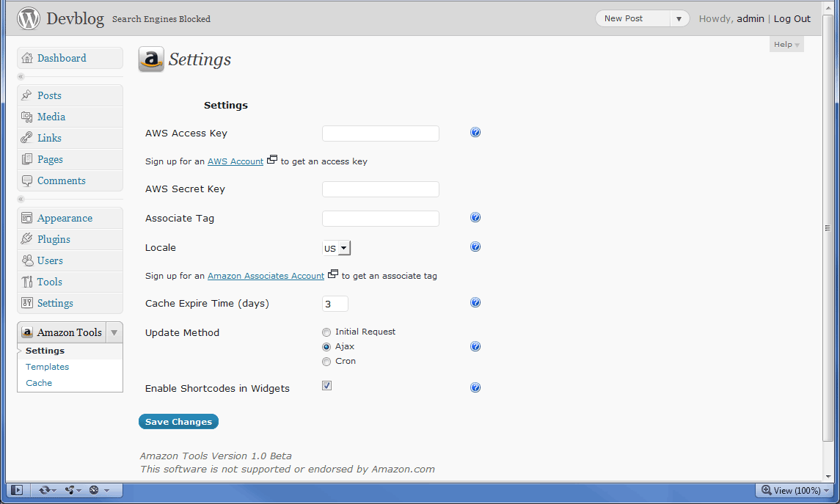Click the Devblog site title

(75, 19)
